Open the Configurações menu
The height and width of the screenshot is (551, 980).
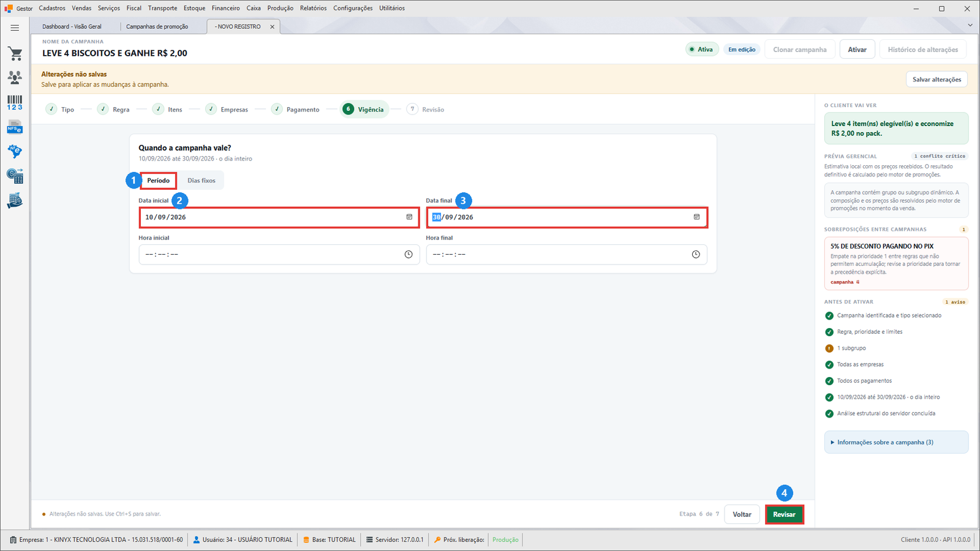[353, 9]
